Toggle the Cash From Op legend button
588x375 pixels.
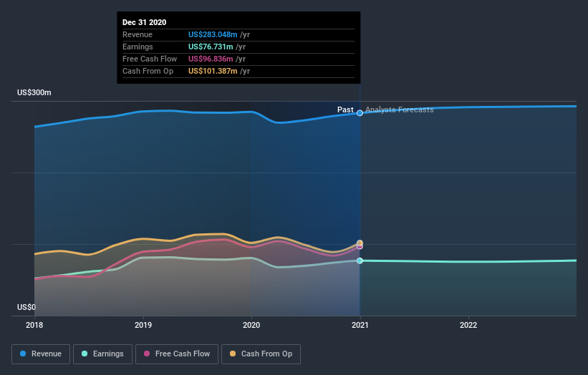click(261, 354)
